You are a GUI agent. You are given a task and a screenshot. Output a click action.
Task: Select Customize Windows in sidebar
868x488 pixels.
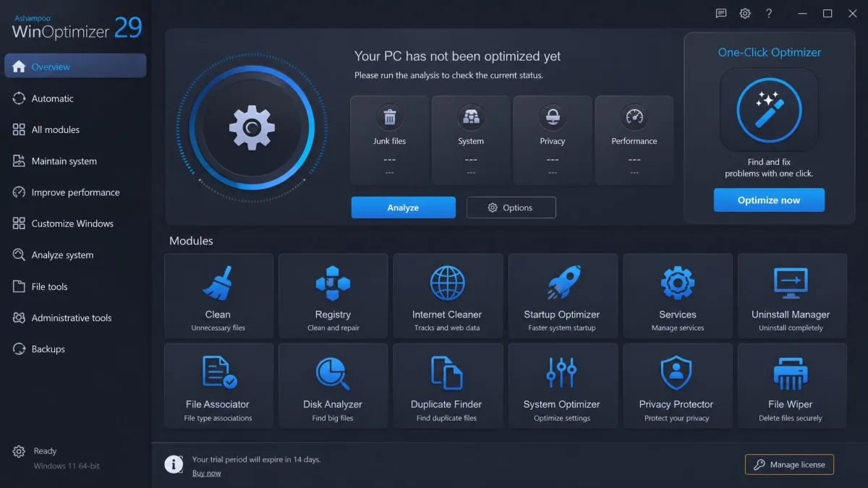[75, 223]
